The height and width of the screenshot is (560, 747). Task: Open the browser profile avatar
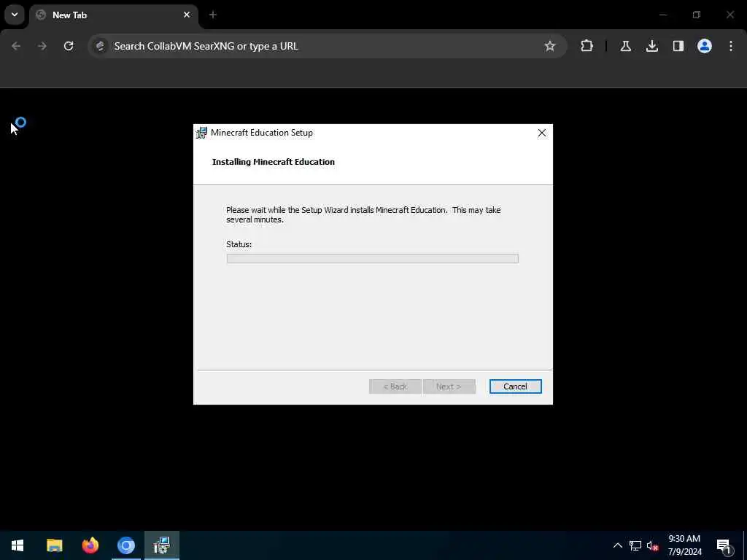[704, 46]
